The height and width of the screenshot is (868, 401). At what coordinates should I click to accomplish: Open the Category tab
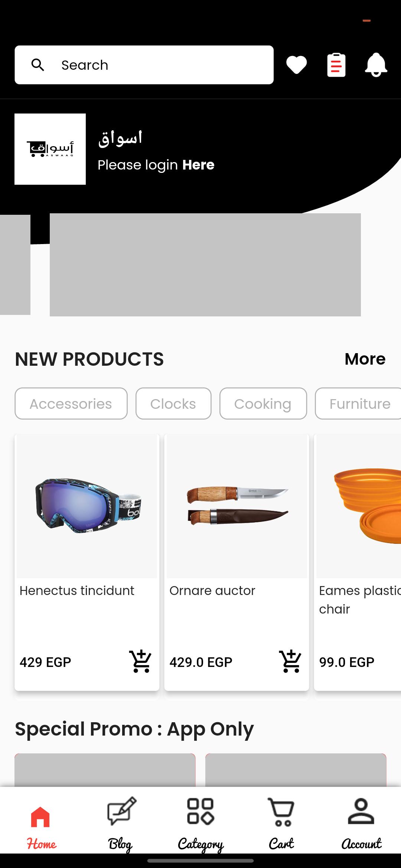200,823
